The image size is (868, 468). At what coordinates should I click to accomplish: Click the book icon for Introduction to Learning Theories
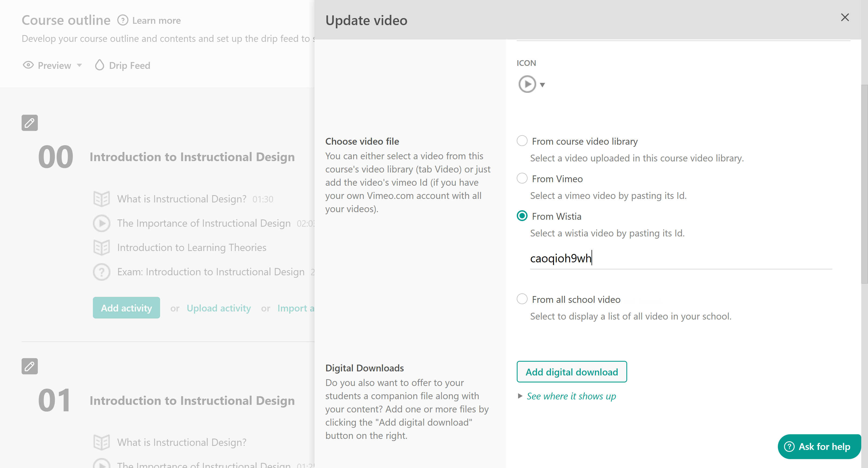[102, 247]
